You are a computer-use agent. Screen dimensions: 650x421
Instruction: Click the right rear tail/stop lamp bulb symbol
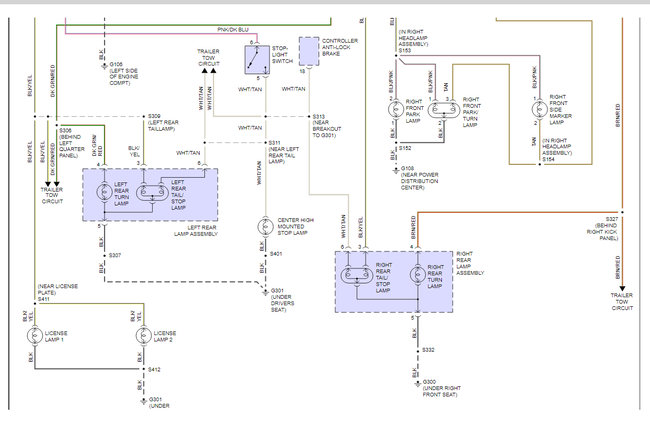tap(357, 276)
